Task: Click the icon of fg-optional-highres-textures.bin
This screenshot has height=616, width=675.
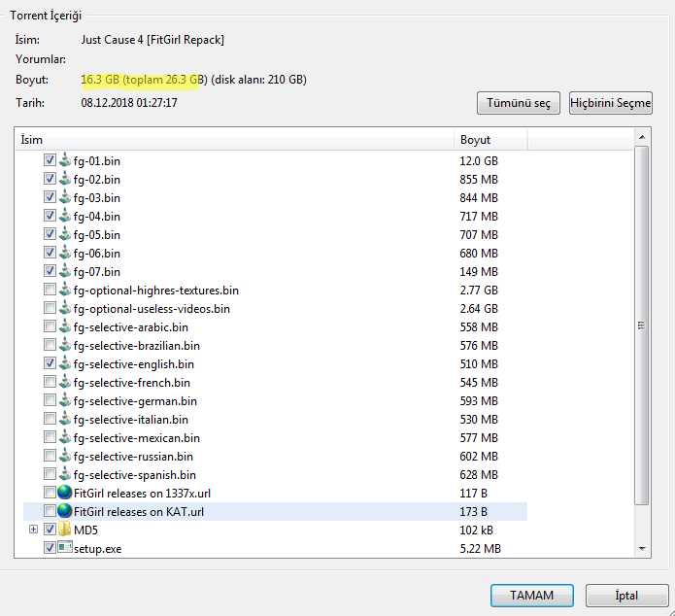Action: tap(65, 290)
